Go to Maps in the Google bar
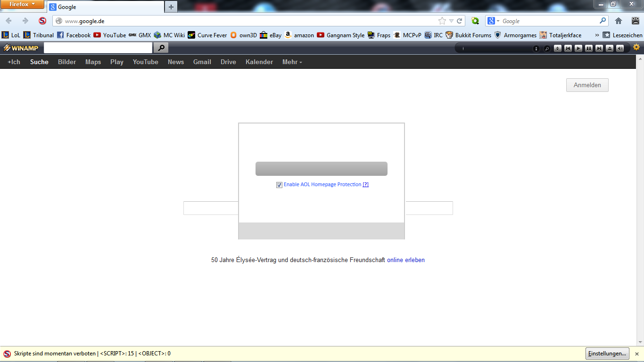Viewport: 644px width, 362px height. [93, 62]
